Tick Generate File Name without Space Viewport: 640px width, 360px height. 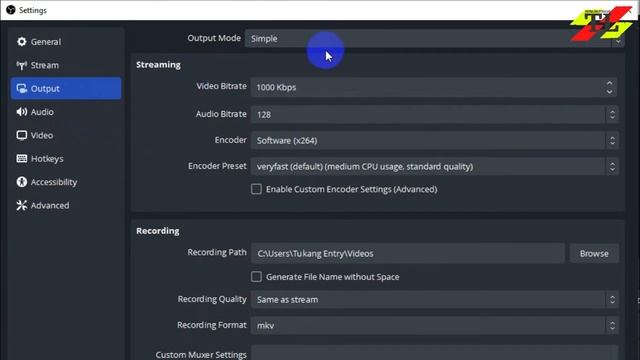click(256, 277)
